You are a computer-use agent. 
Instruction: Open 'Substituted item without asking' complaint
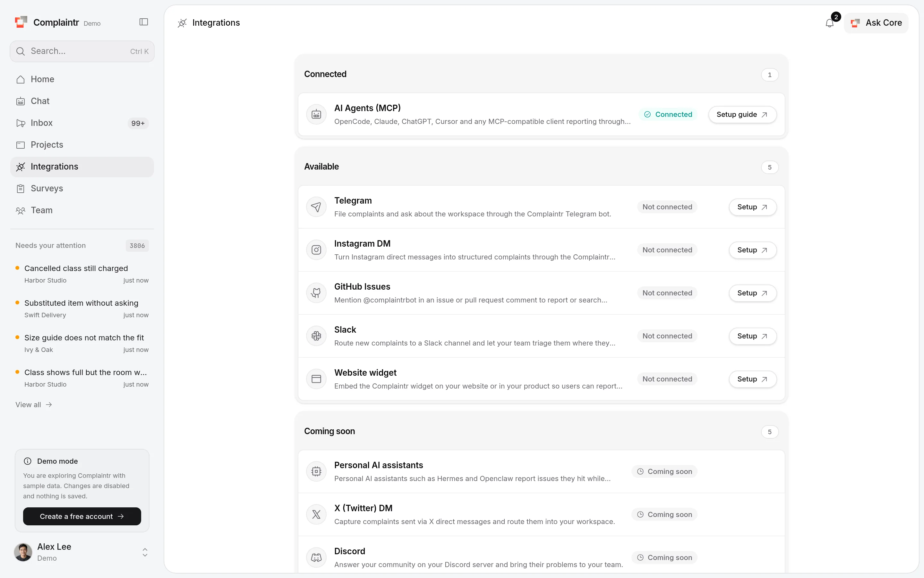pyautogui.click(x=82, y=309)
